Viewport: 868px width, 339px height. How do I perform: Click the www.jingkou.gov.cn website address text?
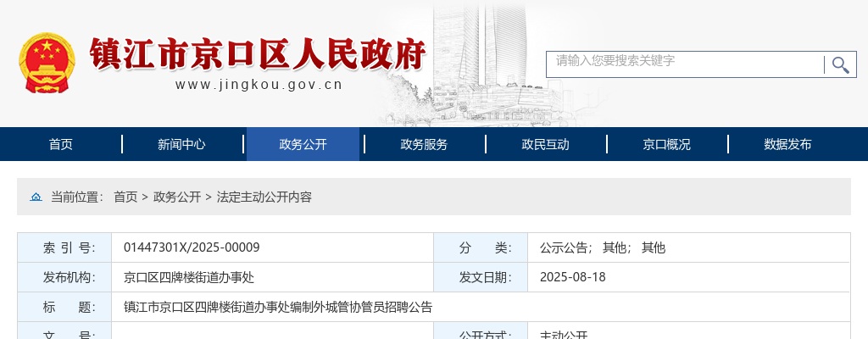(259, 85)
